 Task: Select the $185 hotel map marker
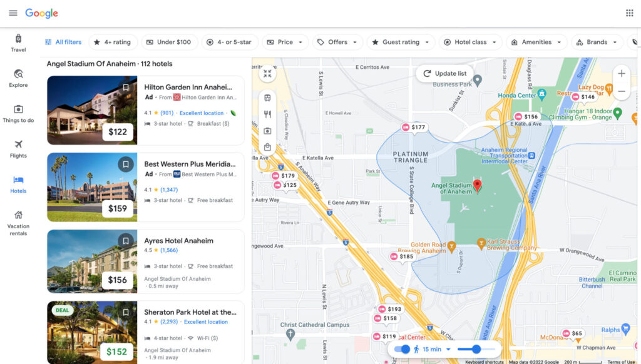tap(402, 256)
